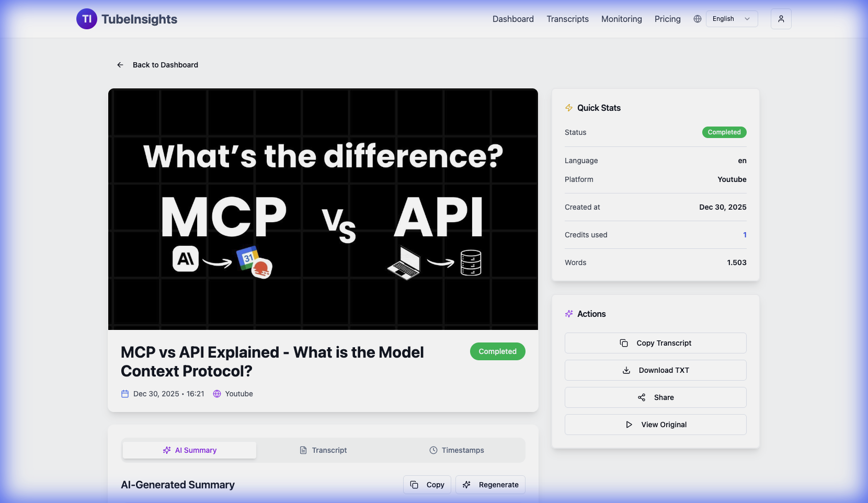This screenshot has height=503, width=868.
Task: Click the lightning bolt icon next to Quick Stats
Action: pyautogui.click(x=568, y=108)
